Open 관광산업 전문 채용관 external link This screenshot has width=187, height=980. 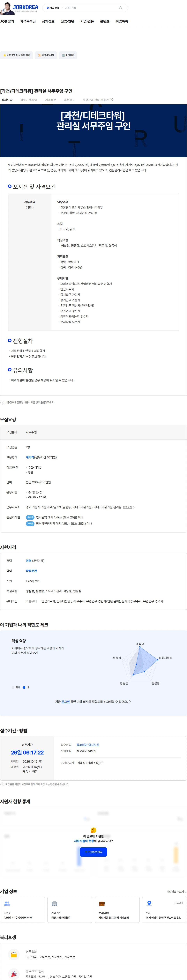(x=98, y=100)
